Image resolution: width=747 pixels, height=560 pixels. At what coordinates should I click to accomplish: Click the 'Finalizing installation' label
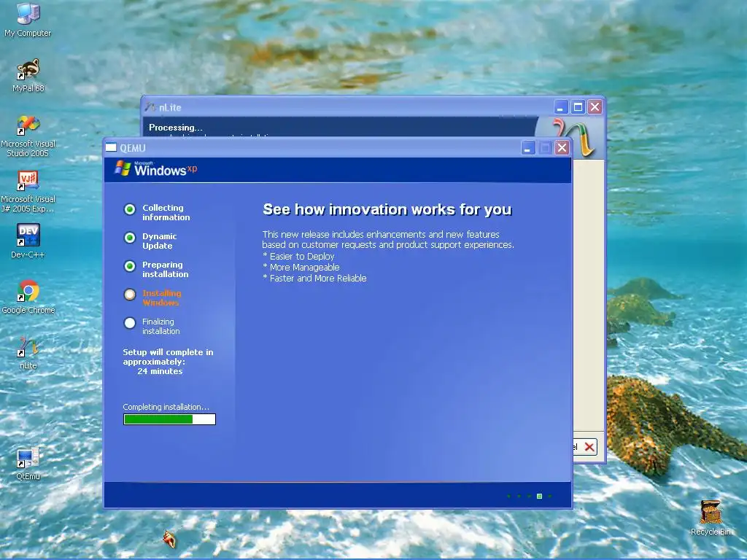(161, 327)
